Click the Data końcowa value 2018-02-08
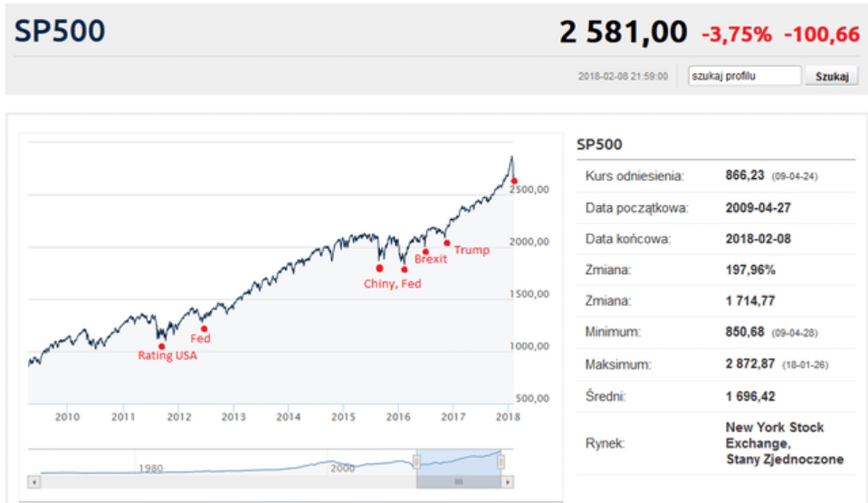 (x=760, y=239)
